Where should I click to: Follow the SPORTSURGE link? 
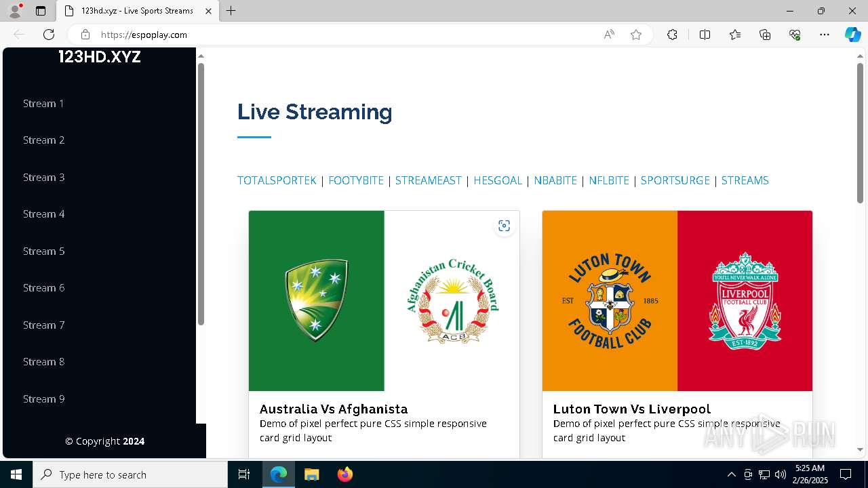[x=675, y=180]
